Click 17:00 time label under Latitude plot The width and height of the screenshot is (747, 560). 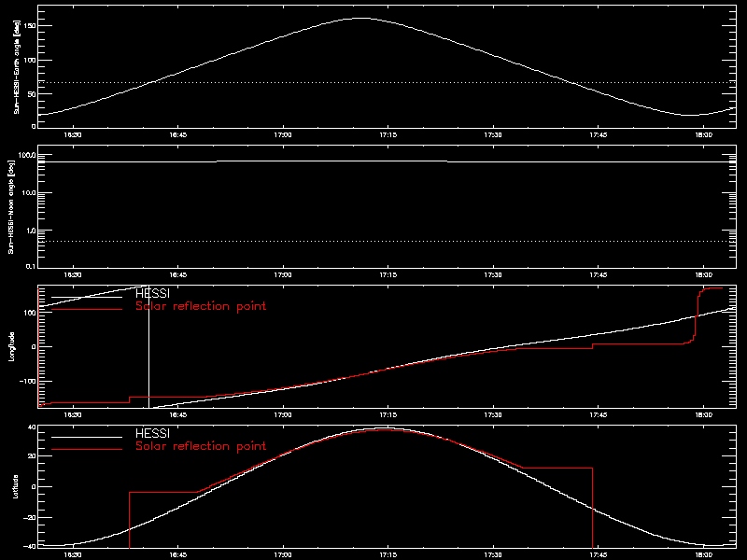283,554
